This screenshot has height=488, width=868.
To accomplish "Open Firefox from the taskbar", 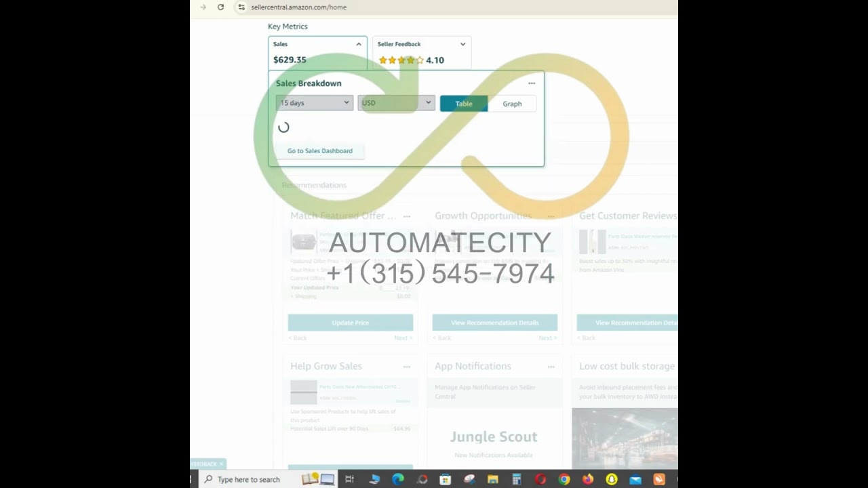I will 588,479.
